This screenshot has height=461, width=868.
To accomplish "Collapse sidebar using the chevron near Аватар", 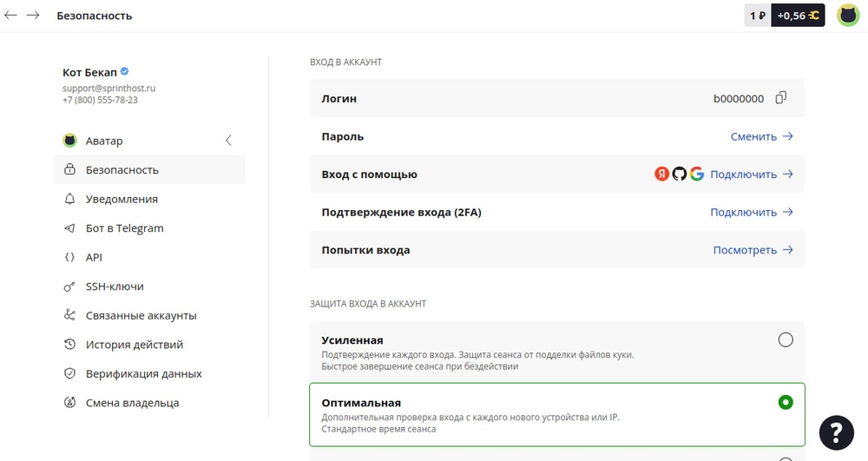I will pos(228,141).
